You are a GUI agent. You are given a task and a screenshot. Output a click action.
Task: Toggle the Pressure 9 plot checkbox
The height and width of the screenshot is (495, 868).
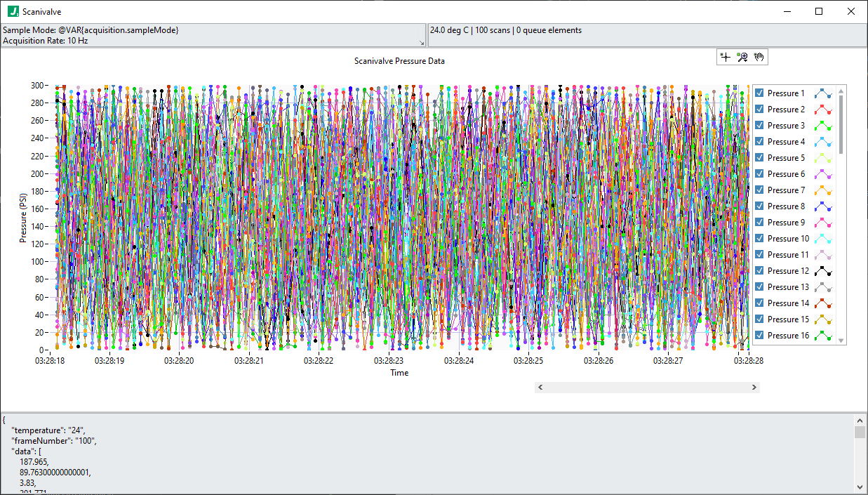click(759, 222)
